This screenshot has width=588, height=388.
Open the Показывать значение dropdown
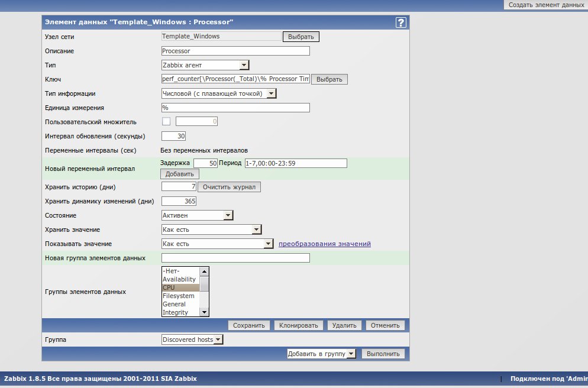pos(217,244)
